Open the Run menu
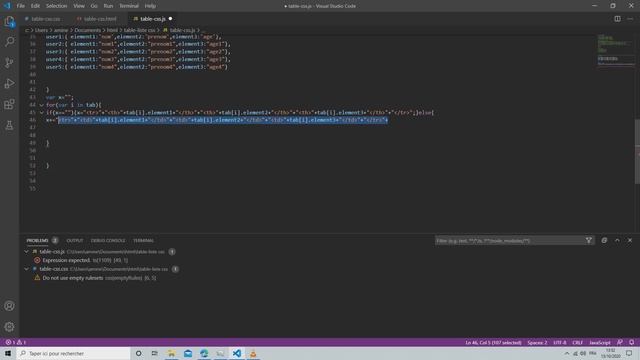Viewport: 640px width, 360px height. [x=108, y=6]
